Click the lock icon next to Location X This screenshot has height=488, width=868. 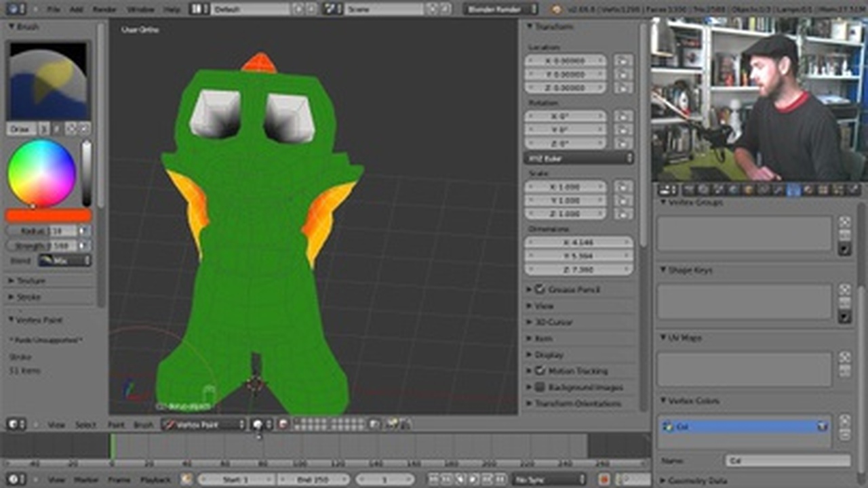click(x=623, y=60)
